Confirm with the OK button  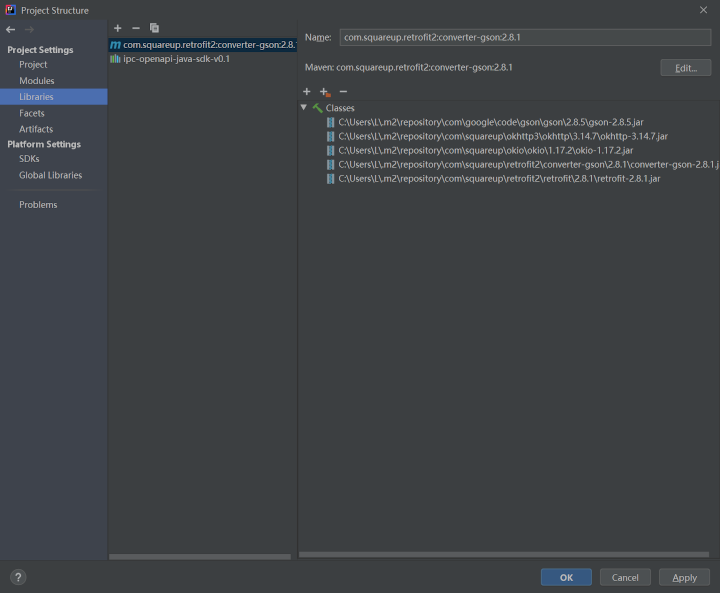pos(566,577)
